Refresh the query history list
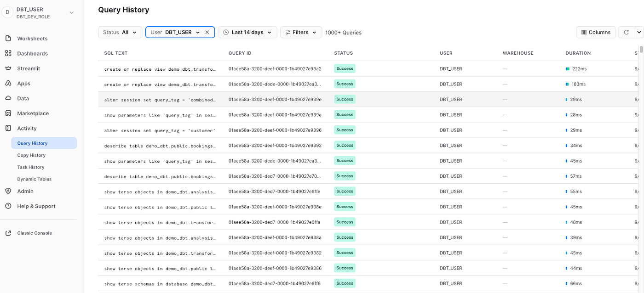 pos(626,32)
